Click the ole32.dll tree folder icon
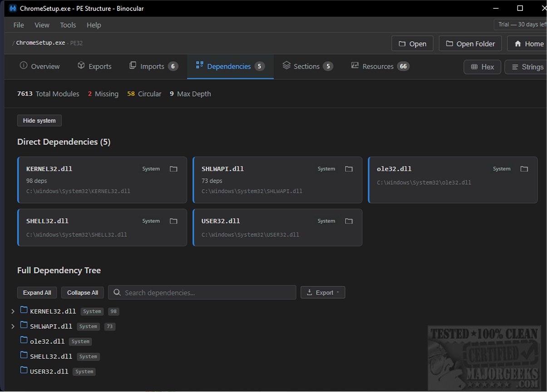 coord(24,340)
